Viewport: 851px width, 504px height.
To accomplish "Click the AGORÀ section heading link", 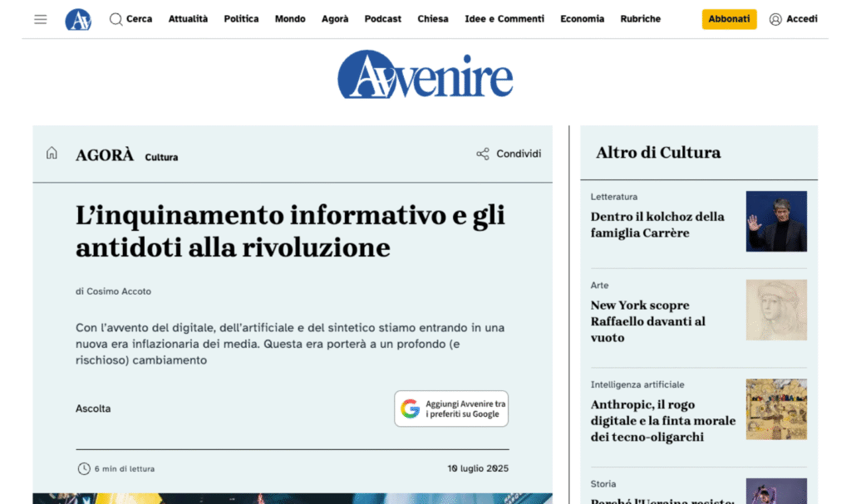I will [104, 155].
